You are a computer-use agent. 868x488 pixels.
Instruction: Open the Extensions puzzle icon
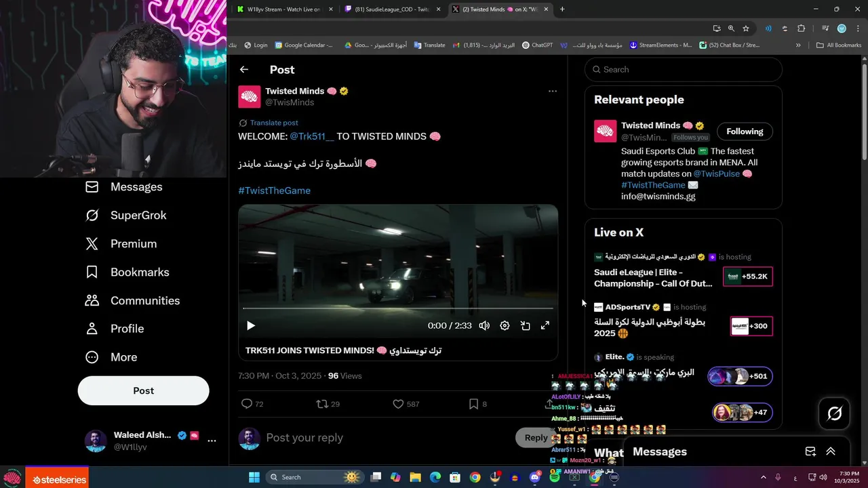pos(801,28)
